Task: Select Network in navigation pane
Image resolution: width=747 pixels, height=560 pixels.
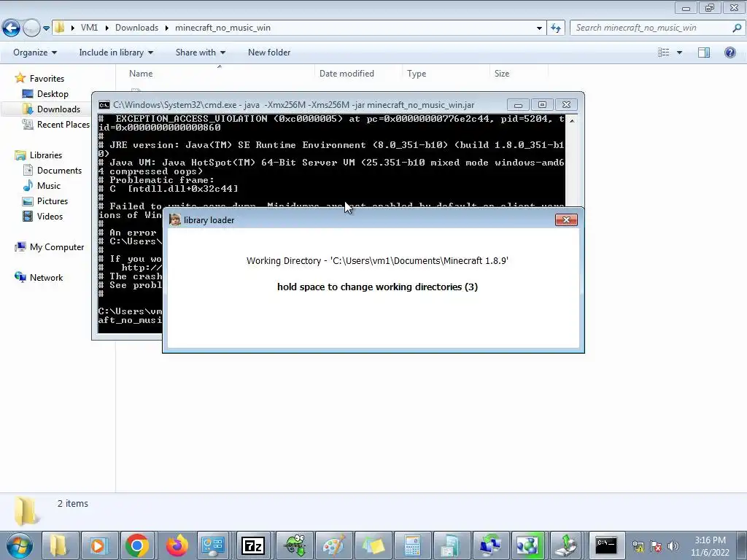Action: [x=46, y=278]
